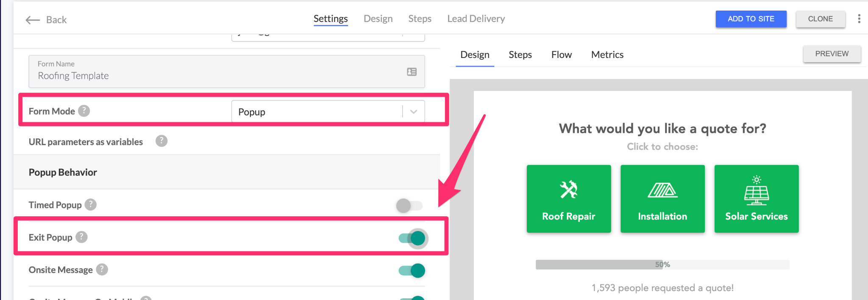
Task: Enable the Timed Popup toggle
Action: click(x=409, y=206)
